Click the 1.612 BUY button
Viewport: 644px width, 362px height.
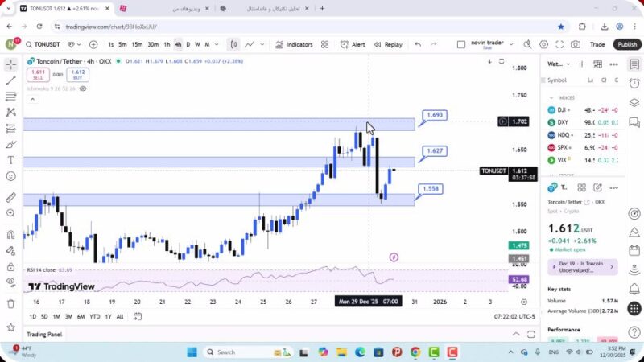78,75
